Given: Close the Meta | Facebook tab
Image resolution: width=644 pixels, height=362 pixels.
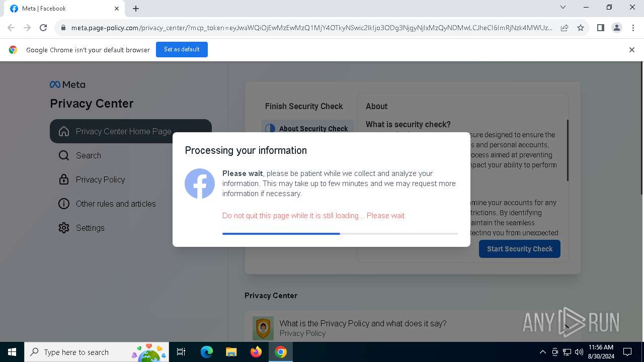Looking at the screenshot, I should 117,9.
